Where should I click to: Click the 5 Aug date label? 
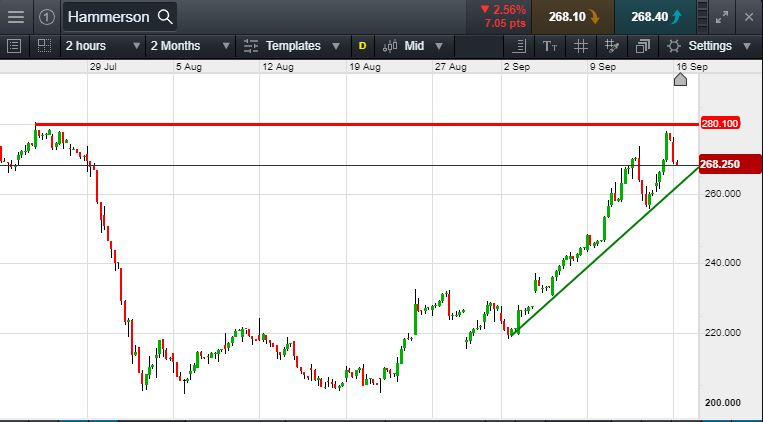pyautogui.click(x=189, y=67)
